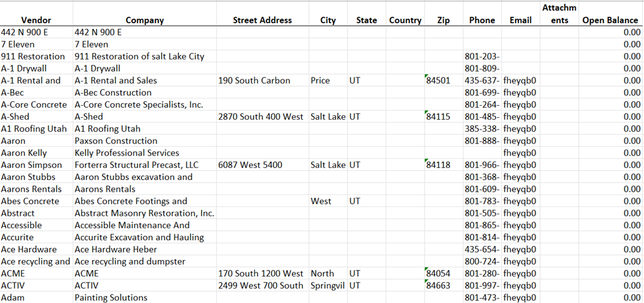Click company Accessible Maintenance And
Viewport: 644px width, 303px height.
coord(145,226)
